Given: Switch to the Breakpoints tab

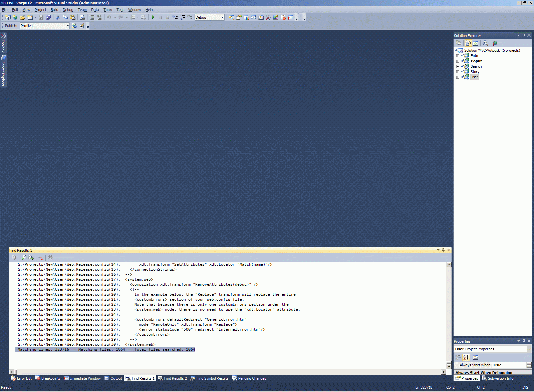Looking at the screenshot, I should point(48,378).
